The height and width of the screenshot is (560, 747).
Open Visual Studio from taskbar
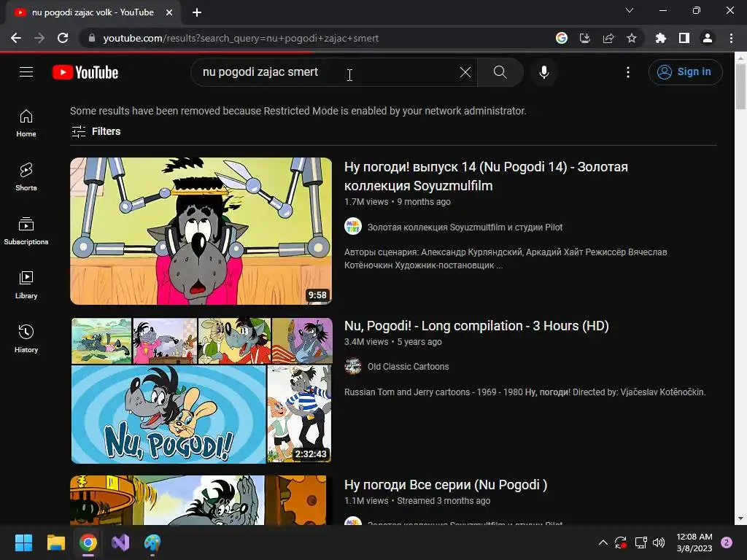click(x=120, y=542)
